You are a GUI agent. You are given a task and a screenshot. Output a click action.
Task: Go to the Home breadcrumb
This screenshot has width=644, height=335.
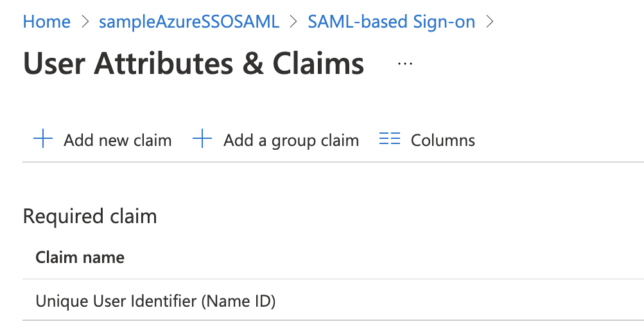pyautogui.click(x=46, y=22)
